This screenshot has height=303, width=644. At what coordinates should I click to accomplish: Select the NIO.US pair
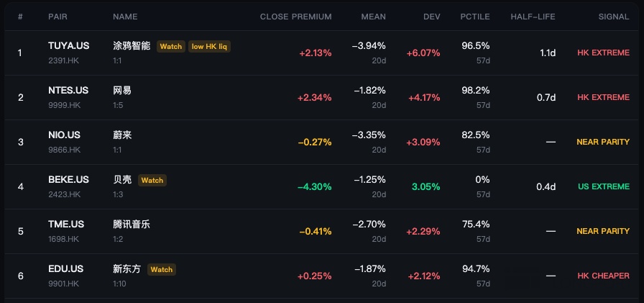click(x=64, y=135)
